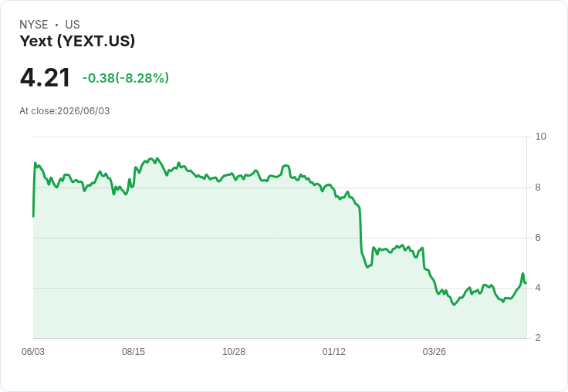This screenshot has width=568, height=392.
Task: Click the 8 value on price axis
Action: pos(538,188)
